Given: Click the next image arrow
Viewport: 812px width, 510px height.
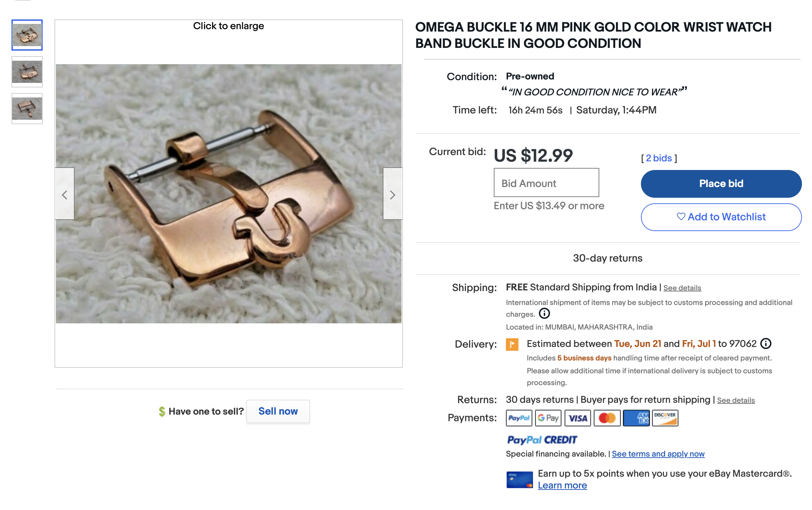Looking at the screenshot, I should coord(392,195).
